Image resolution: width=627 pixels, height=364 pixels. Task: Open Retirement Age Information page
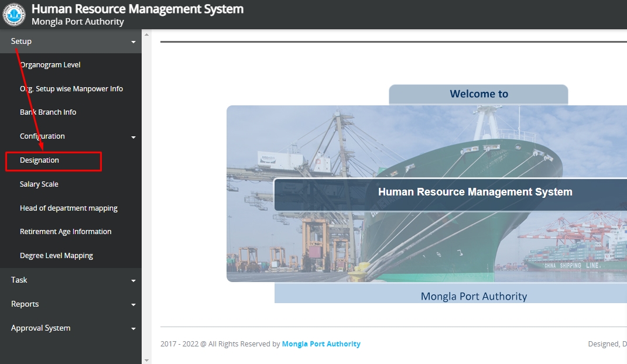pyautogui.click(x=66, y=232)
